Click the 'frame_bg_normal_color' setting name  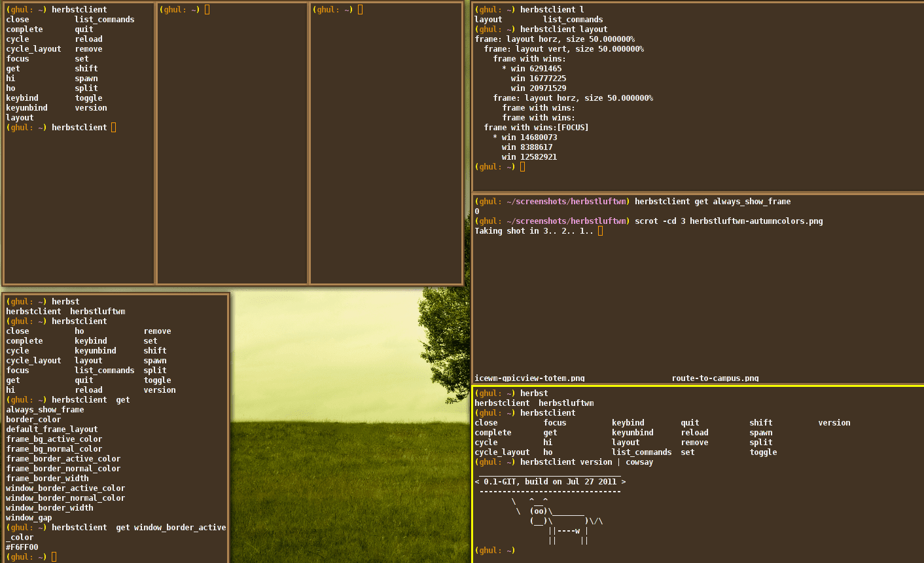(54, 449)
